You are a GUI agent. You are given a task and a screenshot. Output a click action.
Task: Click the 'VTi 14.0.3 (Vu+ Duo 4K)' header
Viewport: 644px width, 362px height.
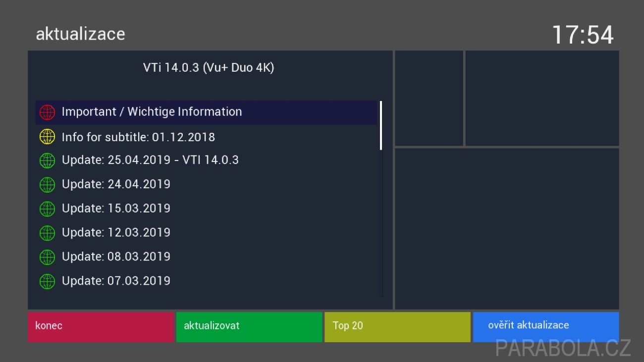tap(209, 68)
